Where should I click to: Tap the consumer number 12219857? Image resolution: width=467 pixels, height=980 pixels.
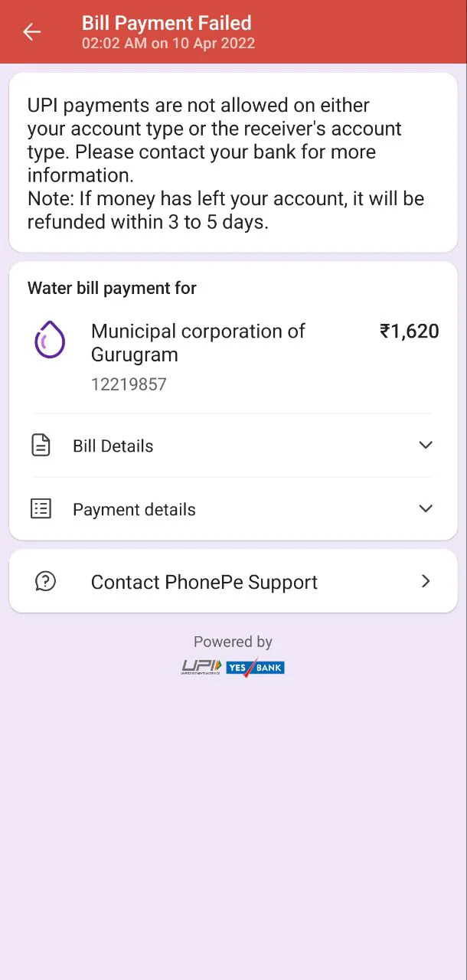pos(129,384)
